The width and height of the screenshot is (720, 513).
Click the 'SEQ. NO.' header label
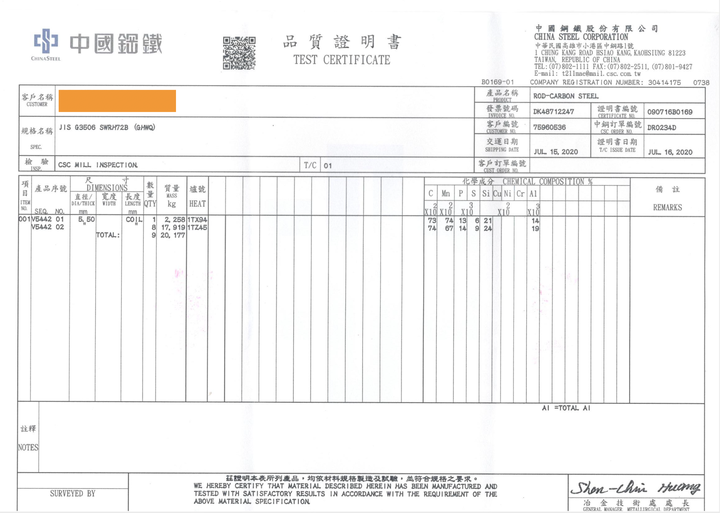click(49, 211)
